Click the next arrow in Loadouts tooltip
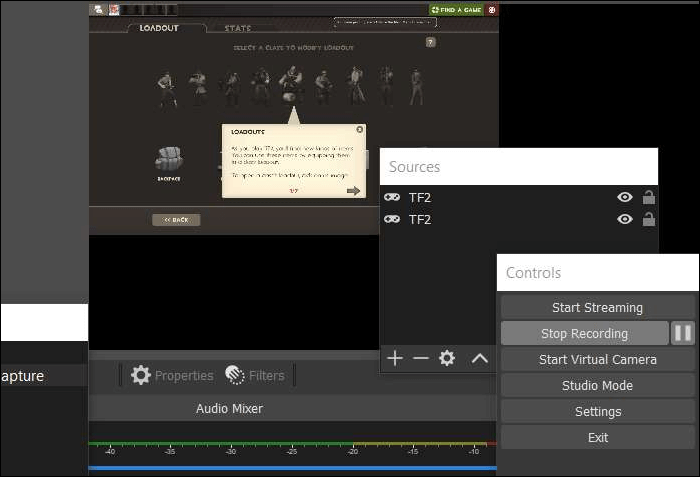700x477 pixels. point(353,190)
